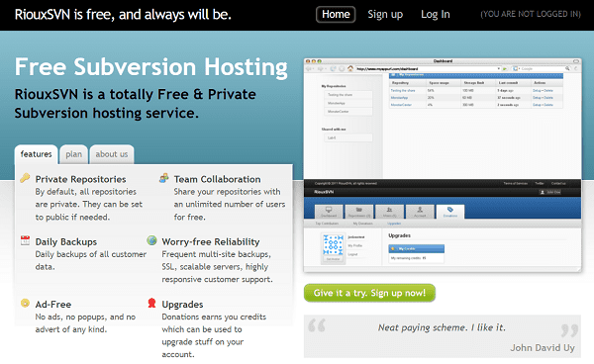
Task: Click the Upgrades feature heading
Action: click(182, 305)
